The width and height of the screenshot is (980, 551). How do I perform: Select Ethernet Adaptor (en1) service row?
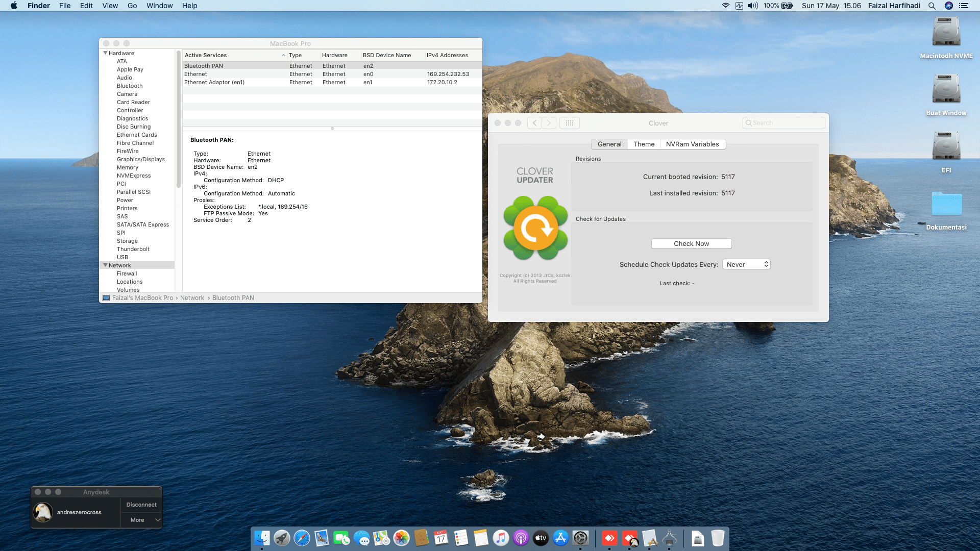332,82
